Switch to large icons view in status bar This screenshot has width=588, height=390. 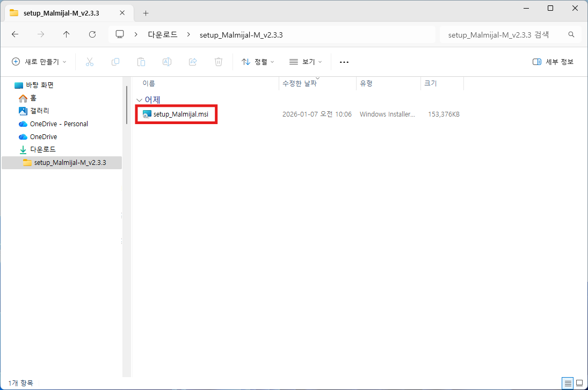579,383
